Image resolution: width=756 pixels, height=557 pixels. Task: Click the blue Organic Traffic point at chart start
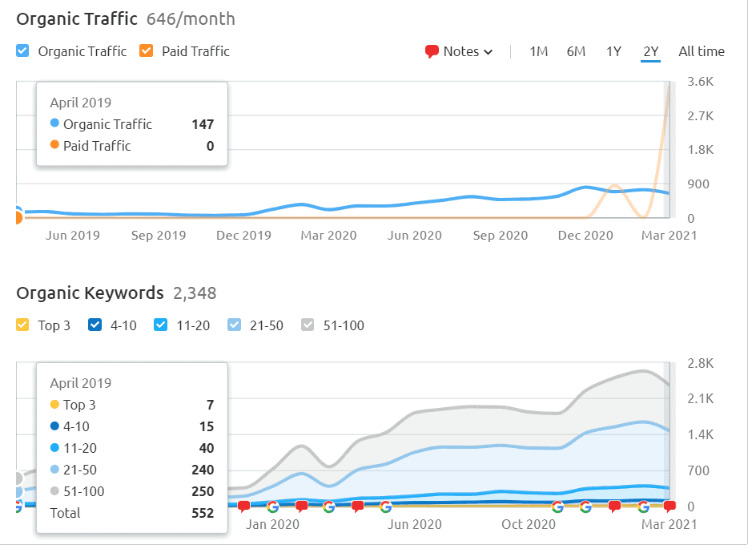tap(18, 211)
